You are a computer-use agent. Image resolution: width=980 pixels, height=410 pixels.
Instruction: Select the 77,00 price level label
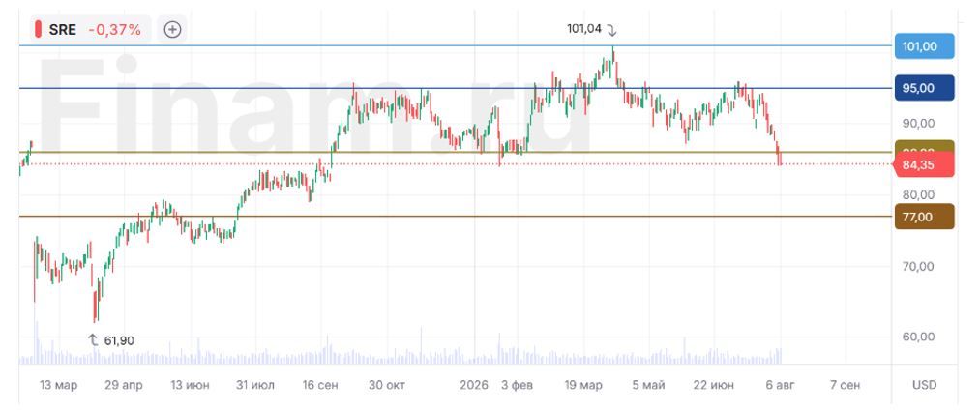click(x=925, y=217)
